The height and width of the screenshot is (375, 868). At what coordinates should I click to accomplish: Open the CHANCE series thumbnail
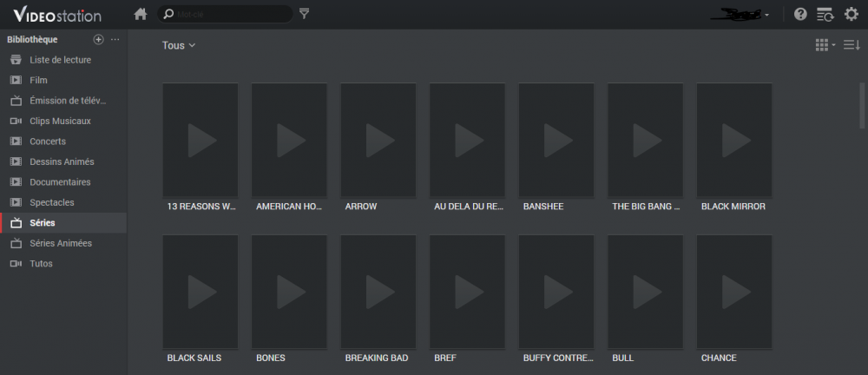(734, 292)
